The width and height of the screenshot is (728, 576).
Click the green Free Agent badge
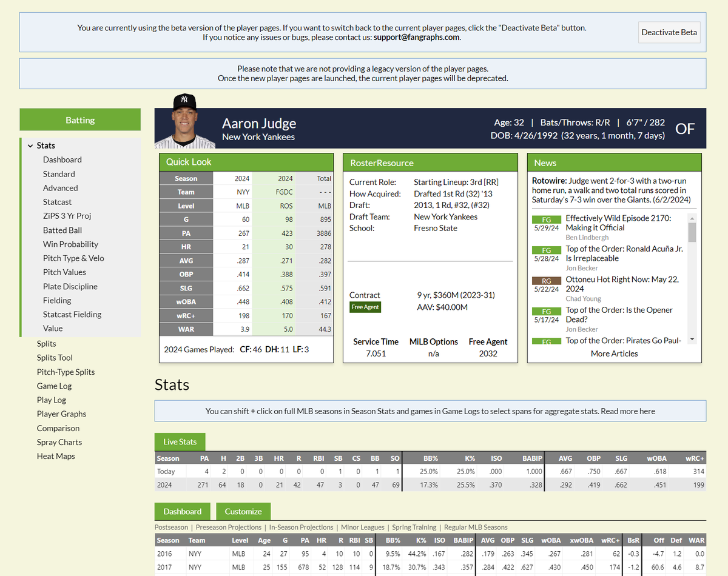365,307
